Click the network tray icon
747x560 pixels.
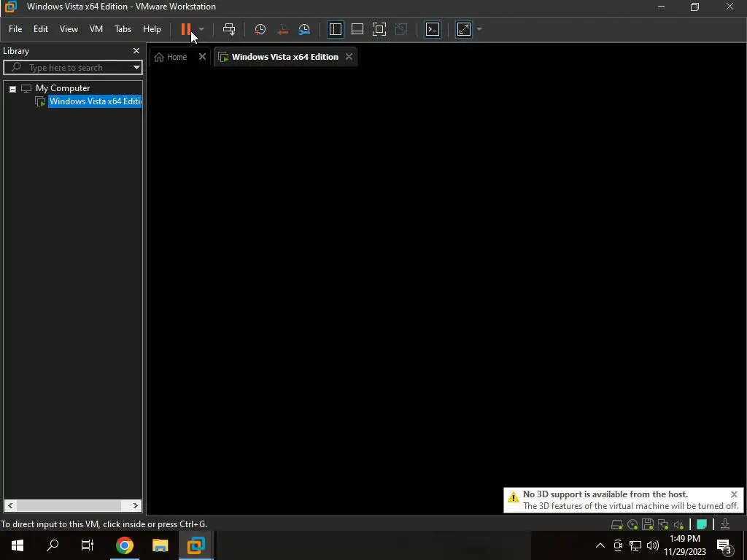(x=635, y=545)
